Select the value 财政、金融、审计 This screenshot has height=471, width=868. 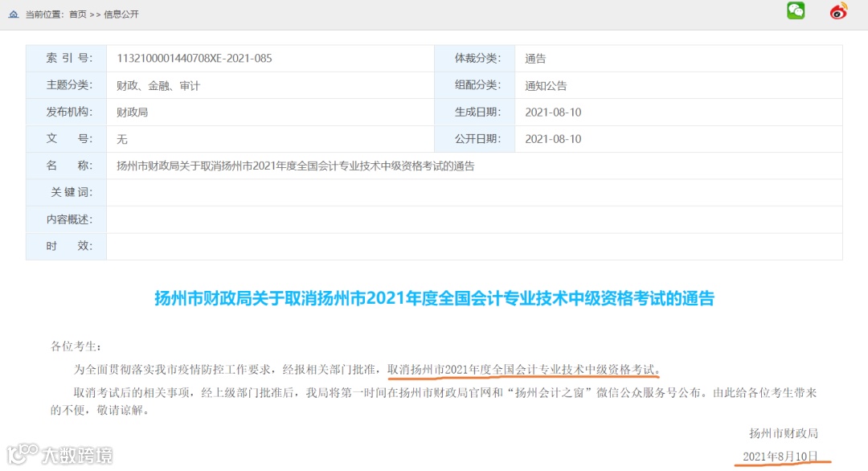click(158, 86)
